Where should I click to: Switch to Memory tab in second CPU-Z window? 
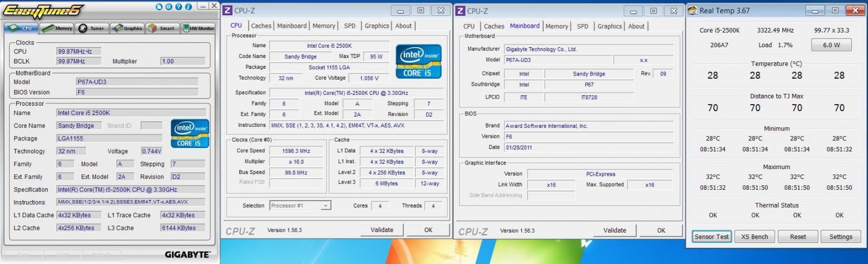pyautogui.click(x=557, y=26)
